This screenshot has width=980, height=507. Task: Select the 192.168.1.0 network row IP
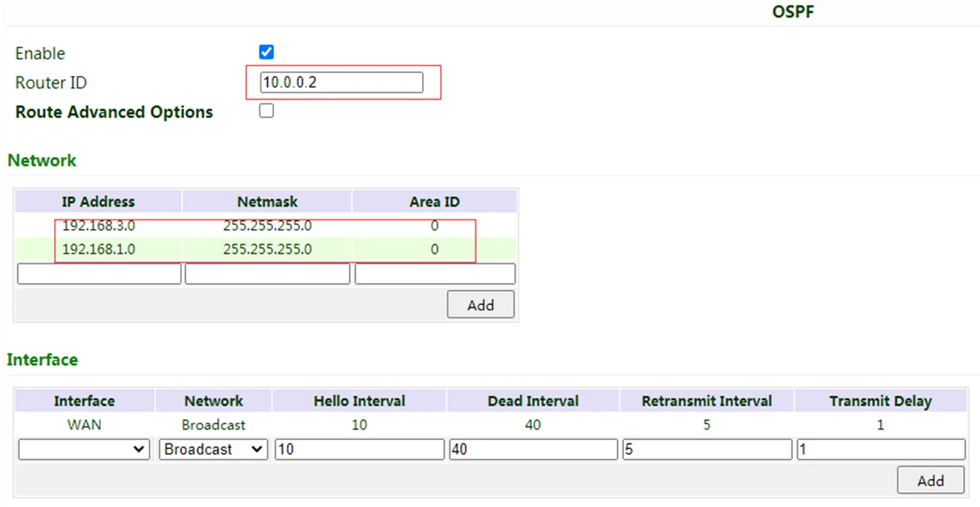coord(98,249)
